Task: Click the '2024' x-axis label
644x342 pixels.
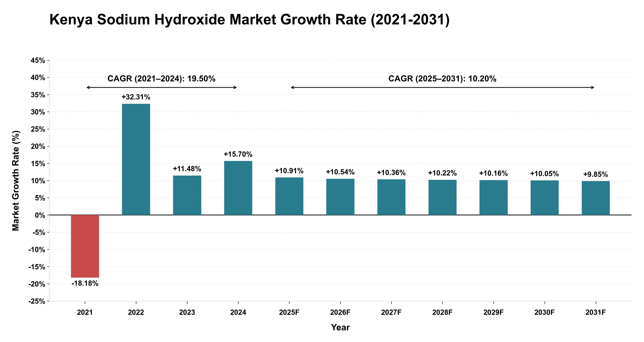Action: [238, 312]
